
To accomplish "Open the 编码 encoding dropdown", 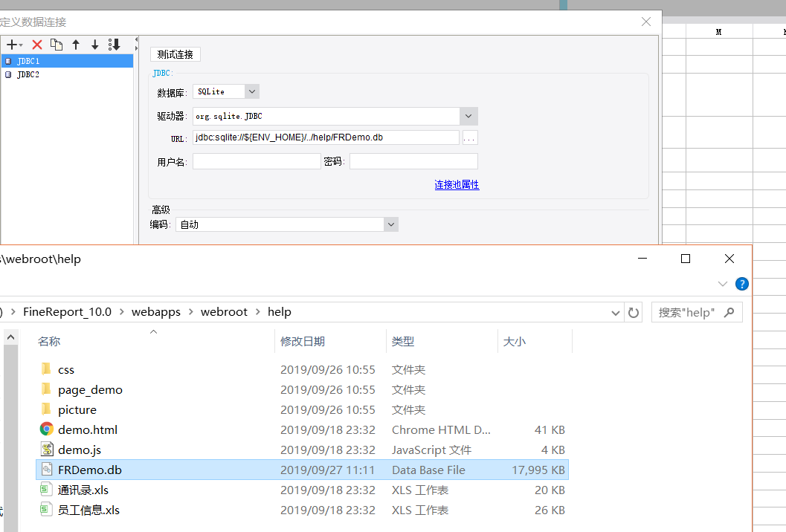I will pos(391,224).
